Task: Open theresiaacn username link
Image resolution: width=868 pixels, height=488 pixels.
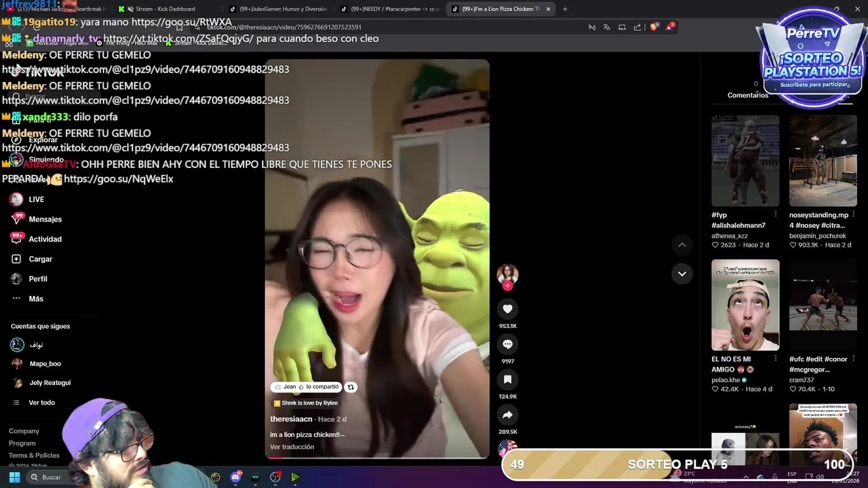Action: pos(291,419)
